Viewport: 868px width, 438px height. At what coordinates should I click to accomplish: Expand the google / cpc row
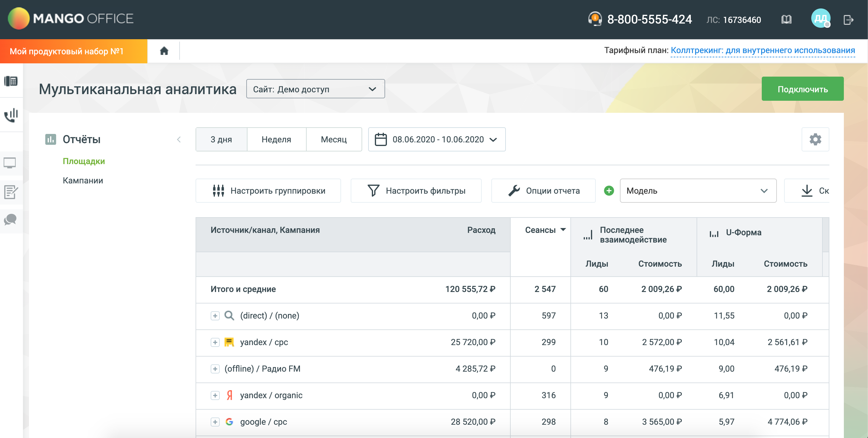pos(215,422)
